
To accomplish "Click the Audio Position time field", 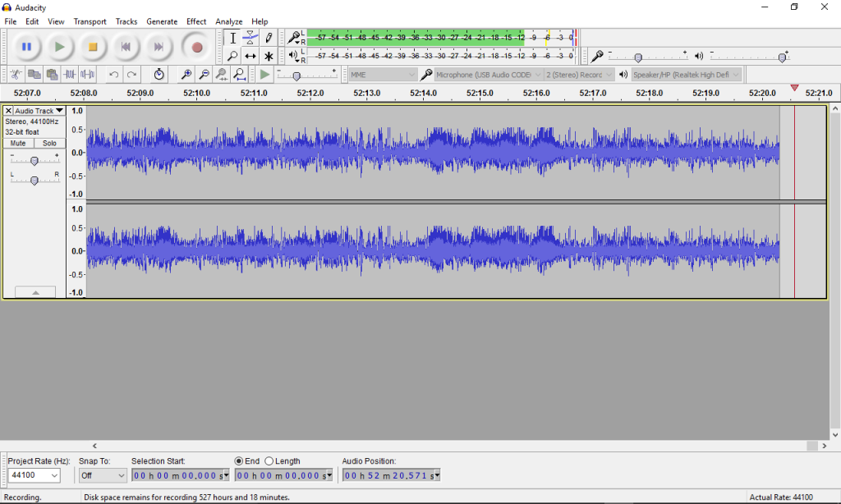I will click(x=391, y=475).
